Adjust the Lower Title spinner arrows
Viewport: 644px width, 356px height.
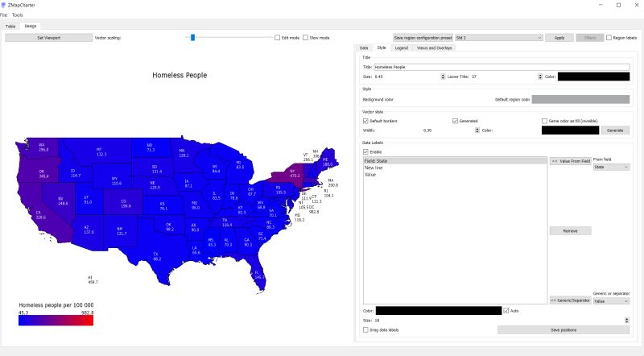540,77
